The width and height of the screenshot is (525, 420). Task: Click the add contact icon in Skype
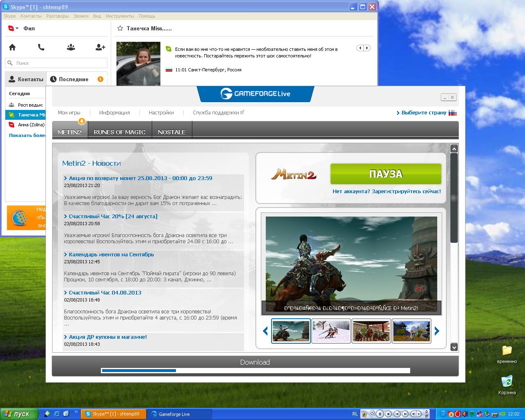coord(100,47)
